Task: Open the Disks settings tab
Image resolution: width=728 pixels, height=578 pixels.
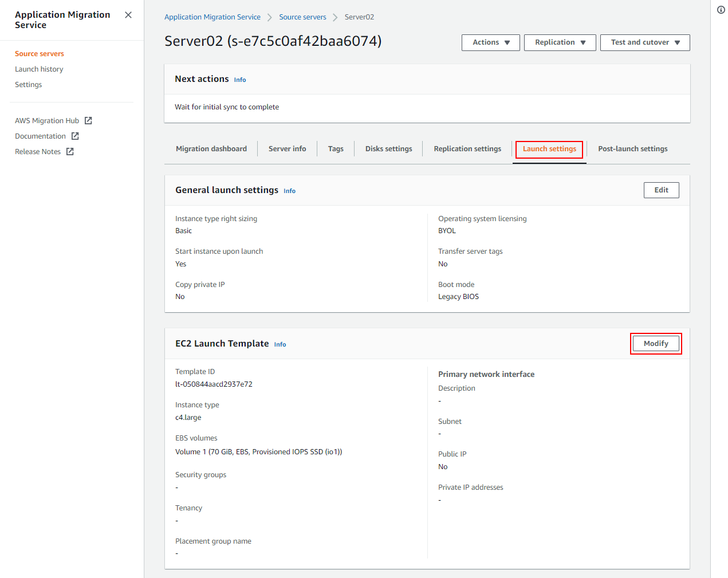Action: click(388, 148)
